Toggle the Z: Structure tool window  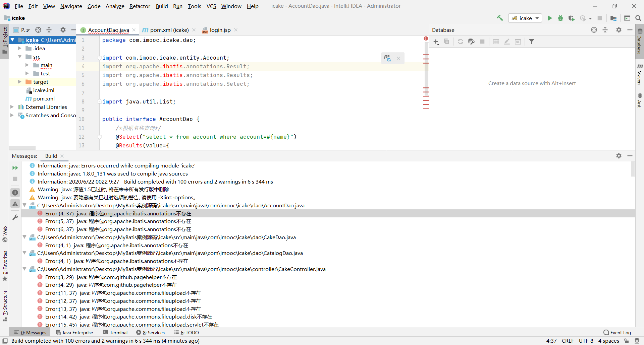point(5,306)
